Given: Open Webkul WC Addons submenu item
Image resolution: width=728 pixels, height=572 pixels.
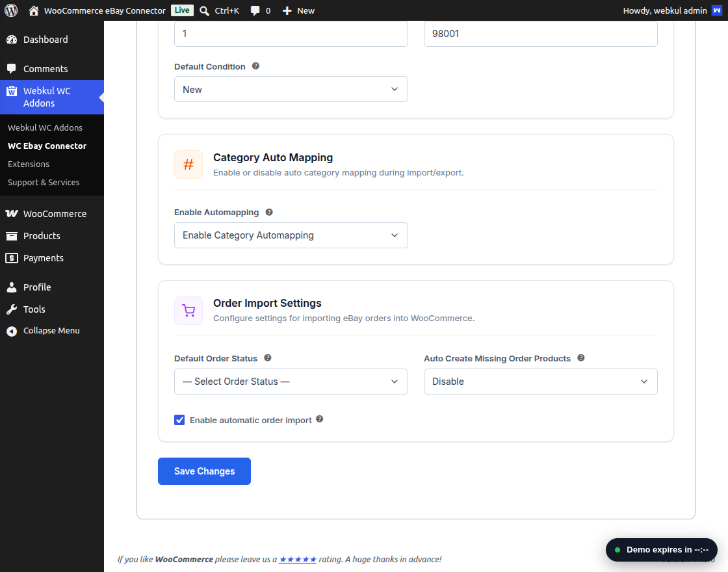Looking at the screenshot, I should click(x=45, y=127).
